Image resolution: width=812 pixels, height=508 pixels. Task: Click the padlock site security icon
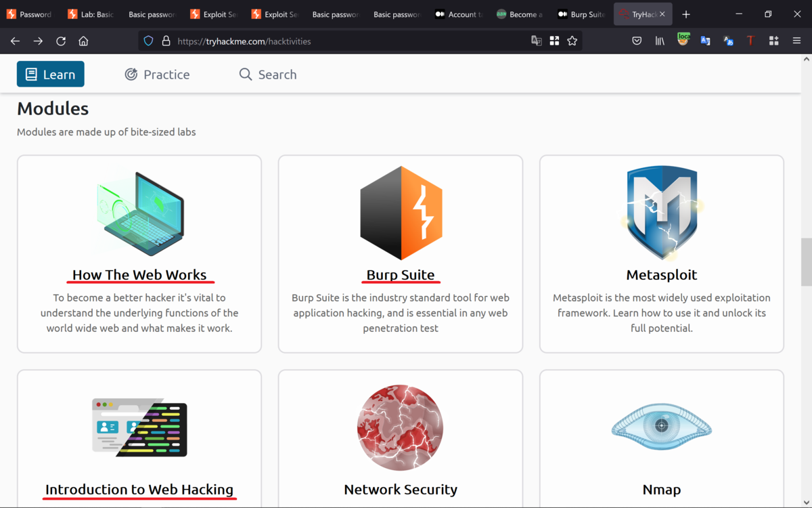point(166,41)
